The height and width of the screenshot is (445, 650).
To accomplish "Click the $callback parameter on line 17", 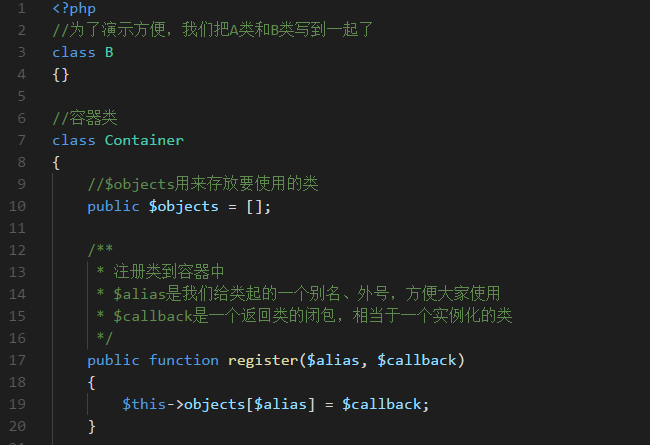I will click(x=416, y=360).
